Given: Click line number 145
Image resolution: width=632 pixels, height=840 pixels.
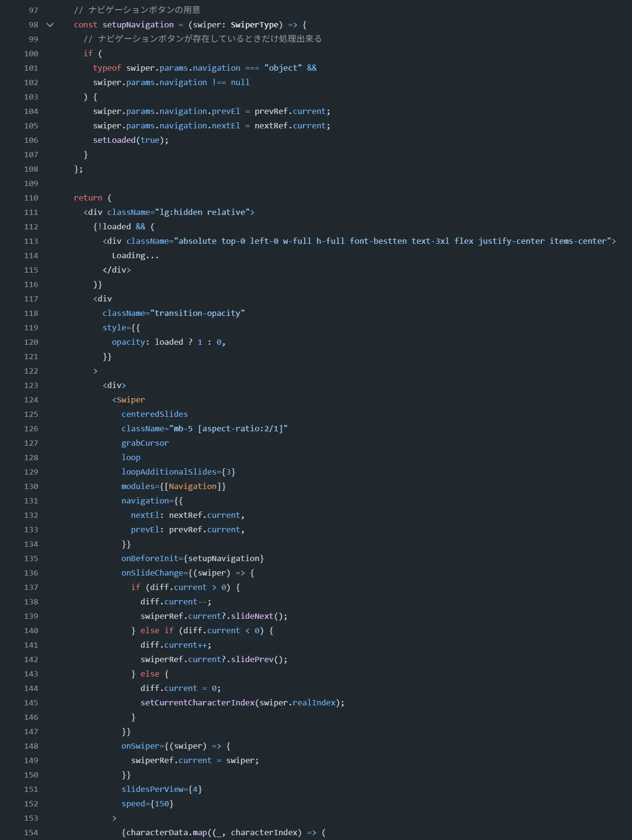Looking at the screenshot, I should click(31, 702).
